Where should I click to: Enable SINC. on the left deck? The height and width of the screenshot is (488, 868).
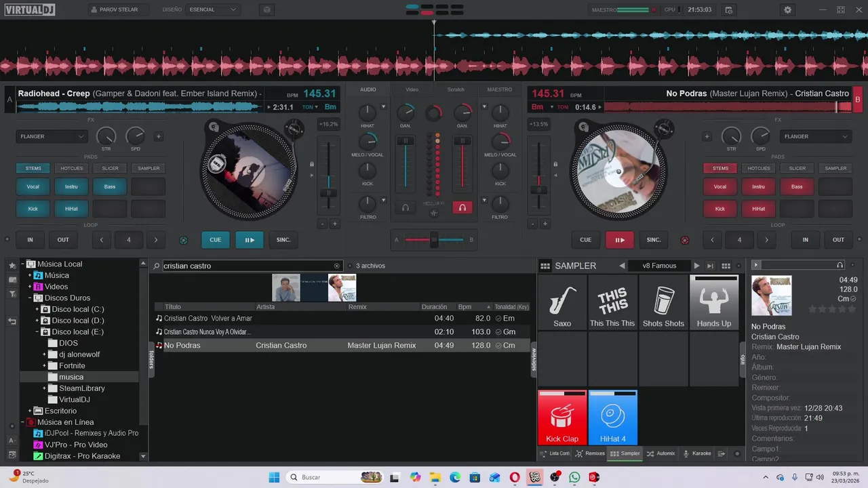(283, 239)
